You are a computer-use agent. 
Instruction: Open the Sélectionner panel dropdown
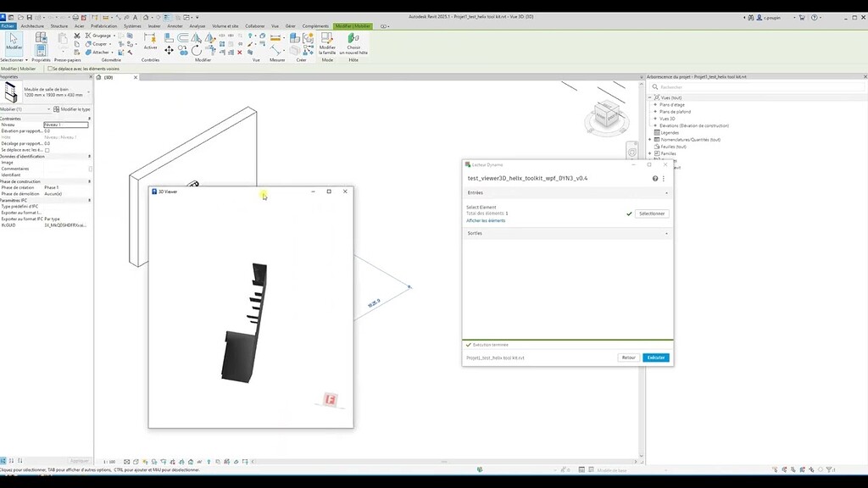(14, 60)
